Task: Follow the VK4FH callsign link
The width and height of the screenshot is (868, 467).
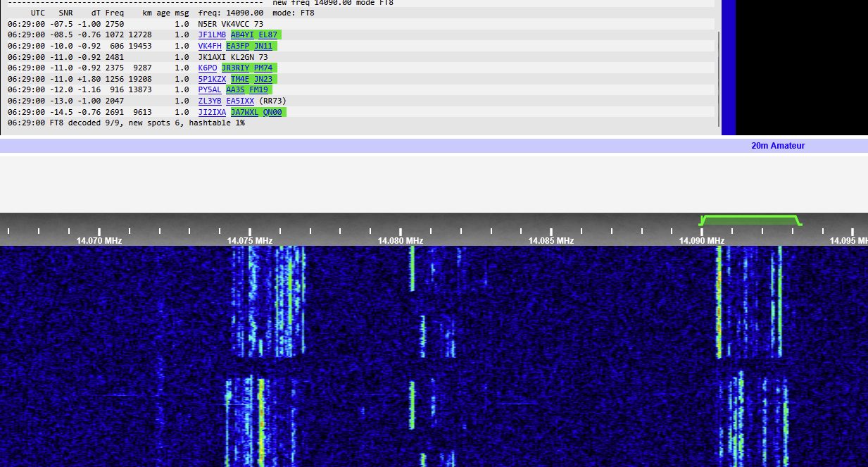Action: [x=210, y=46]
